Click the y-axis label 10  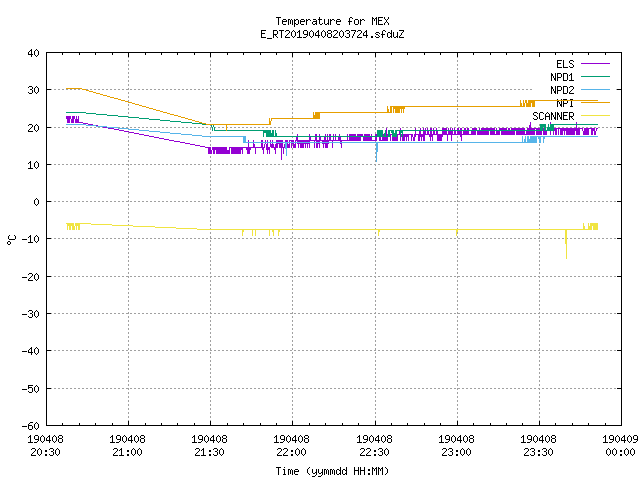click(x=33, y=164)
